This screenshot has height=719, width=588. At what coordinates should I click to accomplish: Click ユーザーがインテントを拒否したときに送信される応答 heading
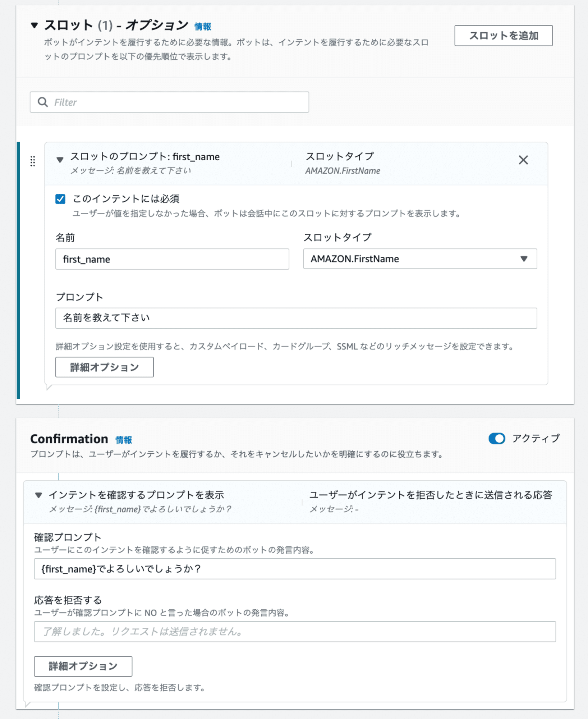[x=431, y=495]
